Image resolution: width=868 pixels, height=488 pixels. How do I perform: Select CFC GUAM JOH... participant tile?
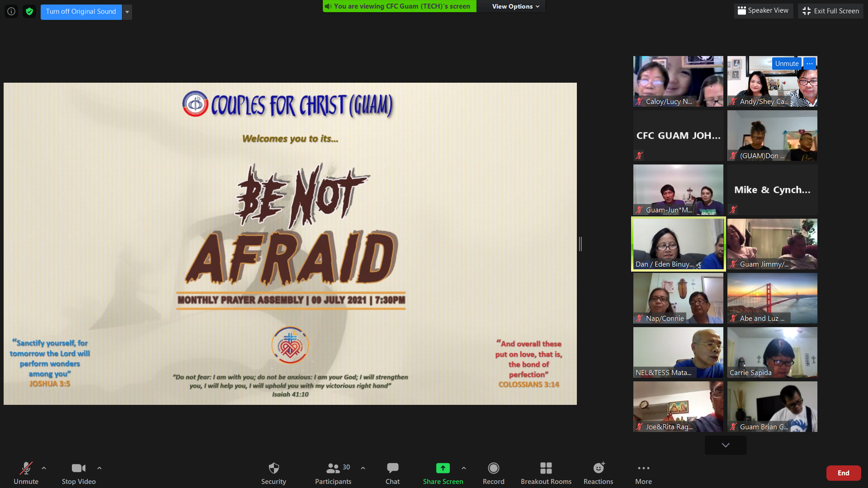678,136
